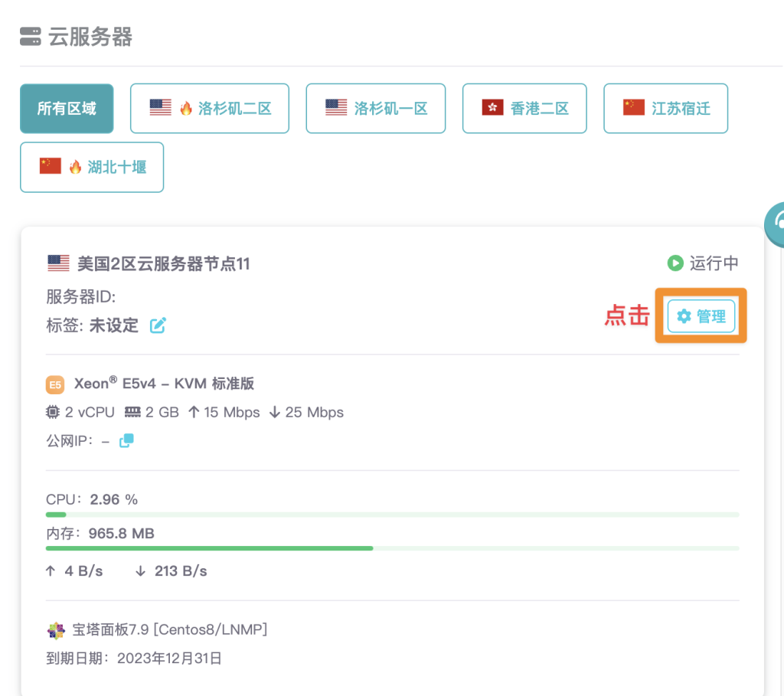Viewport: 784px width, 696px height.
Task: Click the 云服务器 page heading
Action: (x=90, y=37)
